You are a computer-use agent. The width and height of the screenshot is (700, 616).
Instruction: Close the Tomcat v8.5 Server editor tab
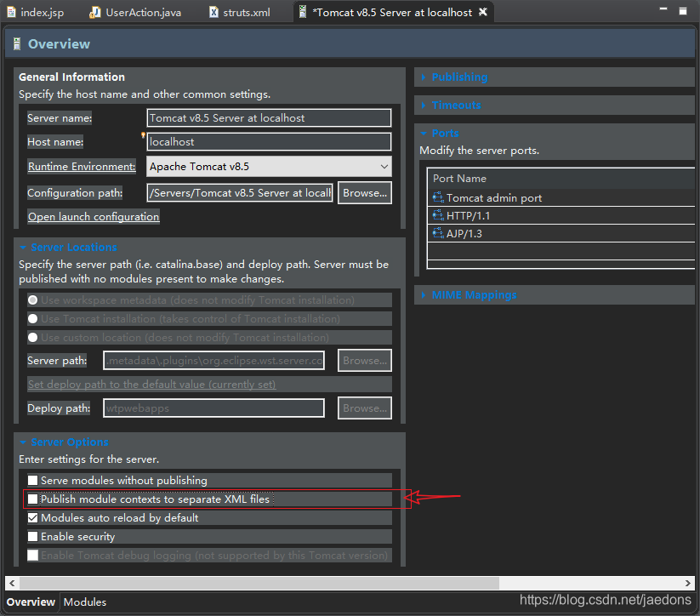482,12
